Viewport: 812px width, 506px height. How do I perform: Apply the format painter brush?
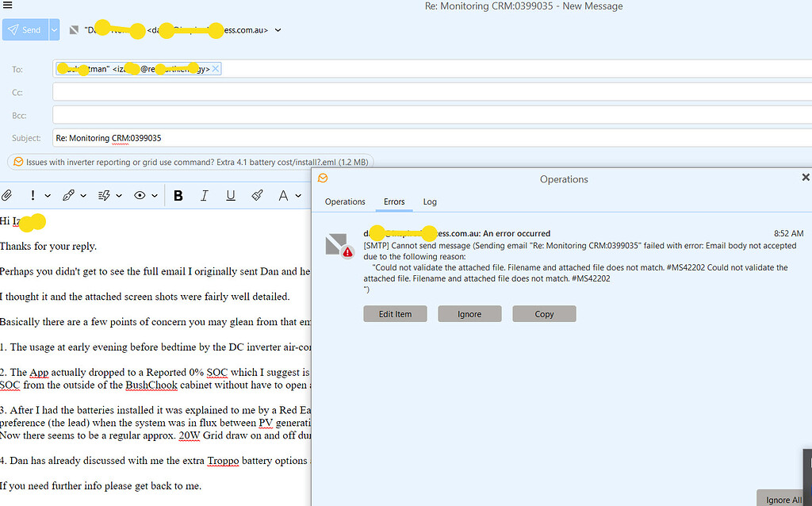click(257, 195)
